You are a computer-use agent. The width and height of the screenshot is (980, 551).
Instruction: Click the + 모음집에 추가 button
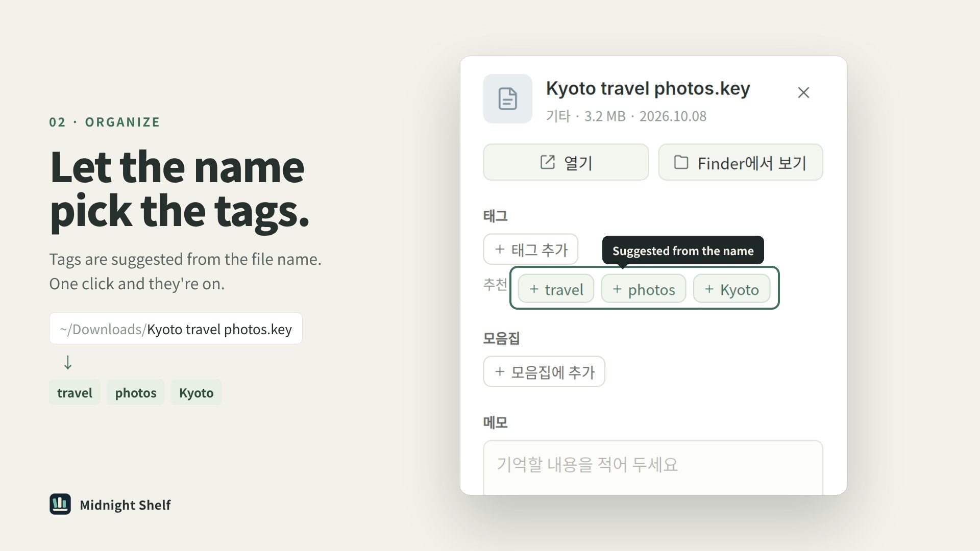pyautogui.click(x=544, y=371)
